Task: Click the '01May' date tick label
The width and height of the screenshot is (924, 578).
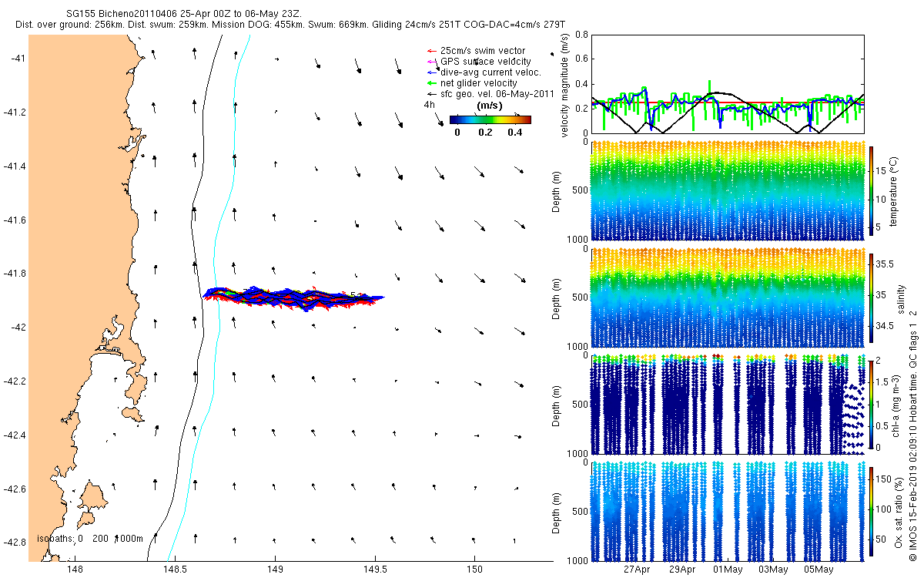Action: tap(728, 570)
